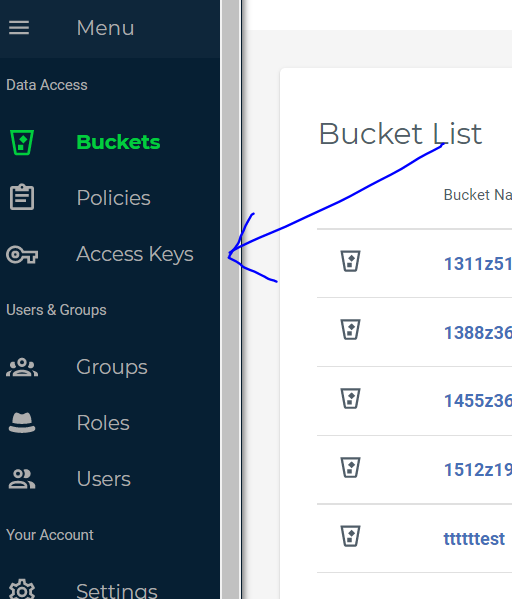Open bucket link starting with 1388z36
512x599 pixels.
click(478, 332)
